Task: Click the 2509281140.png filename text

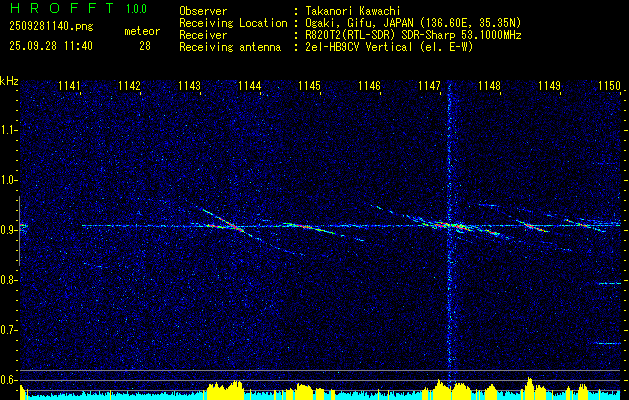Action: tap(51, 27)
